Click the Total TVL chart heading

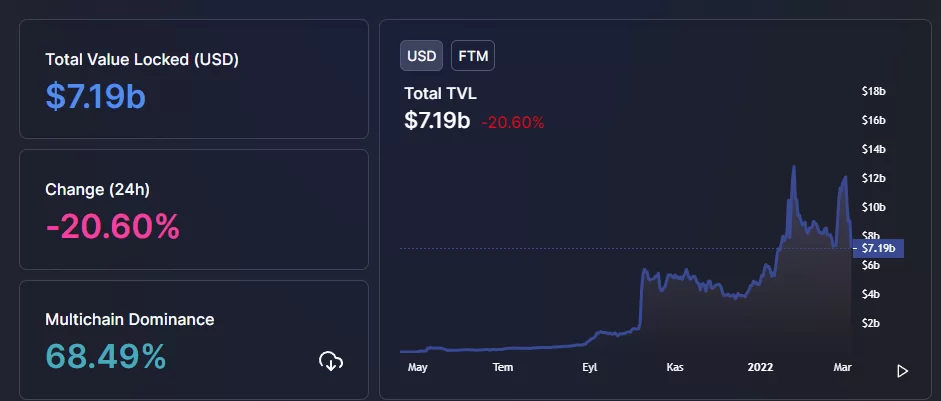(x=440, y=93)
